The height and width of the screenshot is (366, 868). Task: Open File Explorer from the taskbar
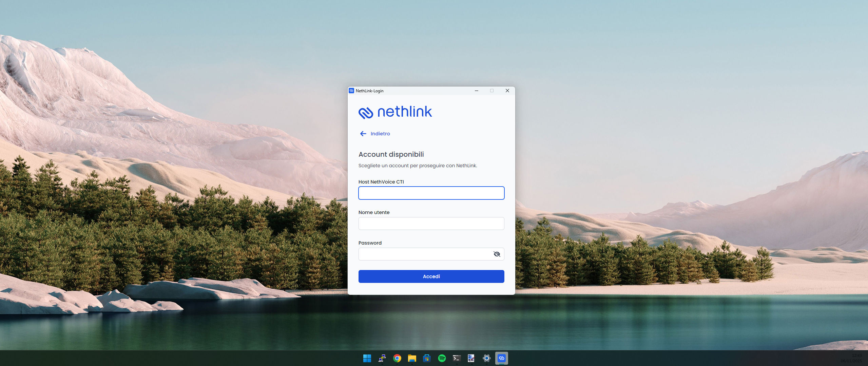click(412, 358)
